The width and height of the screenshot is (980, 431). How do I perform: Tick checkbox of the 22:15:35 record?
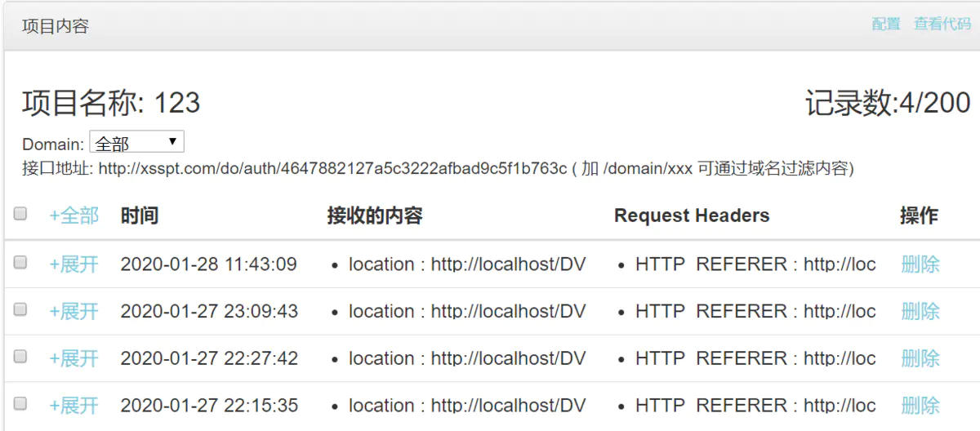click(20, 403)
